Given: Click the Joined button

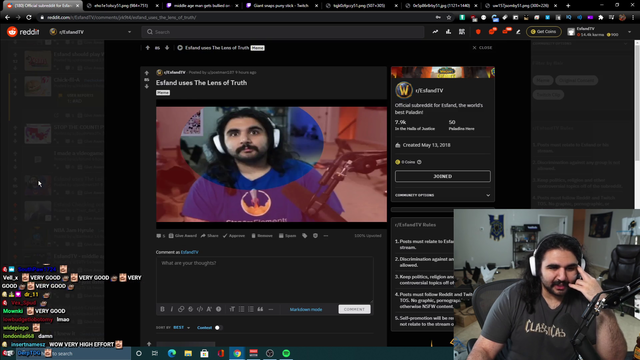Looking at the screenshot, I should tap(443, 176).
